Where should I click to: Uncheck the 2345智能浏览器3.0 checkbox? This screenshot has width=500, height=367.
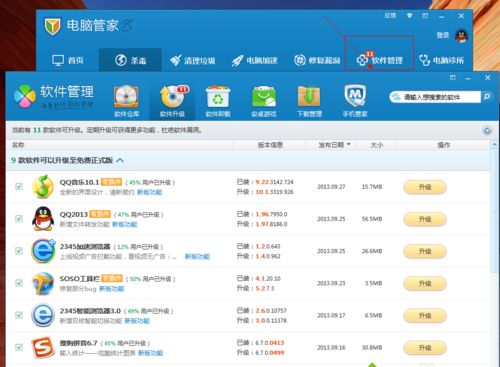click(19, 315)
